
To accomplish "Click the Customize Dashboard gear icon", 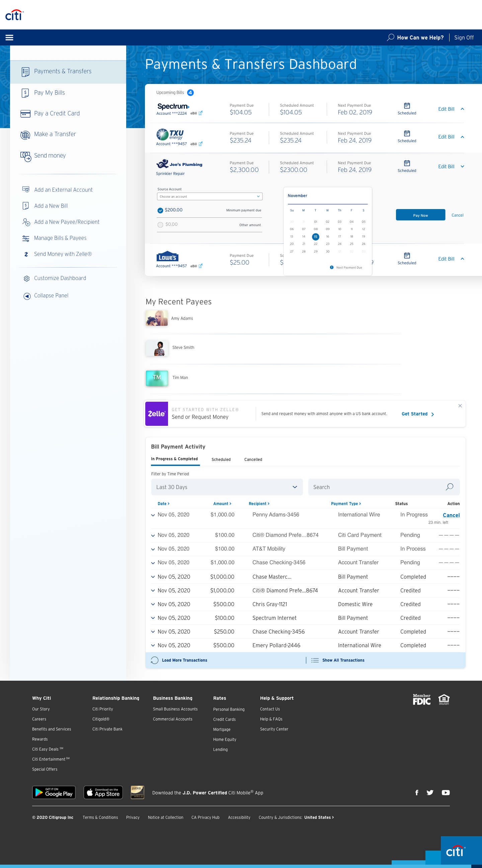I will [x=27, y=279].
